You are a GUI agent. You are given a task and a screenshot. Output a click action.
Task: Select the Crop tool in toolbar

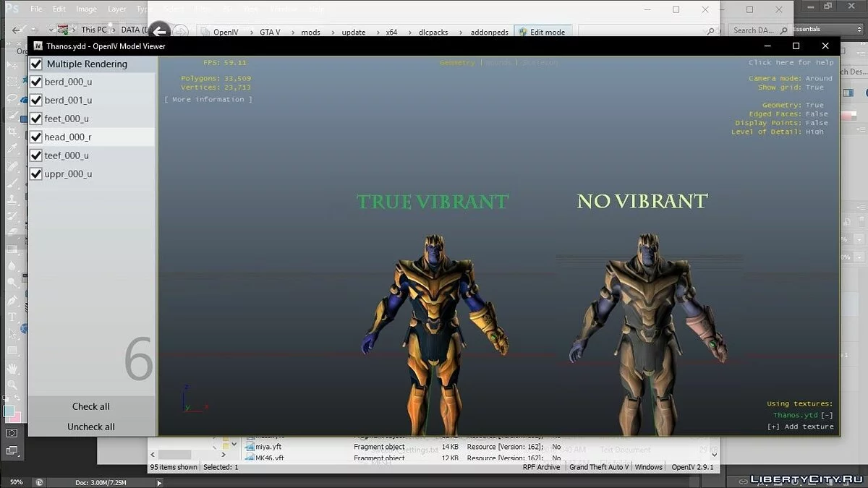pos(12,132)
